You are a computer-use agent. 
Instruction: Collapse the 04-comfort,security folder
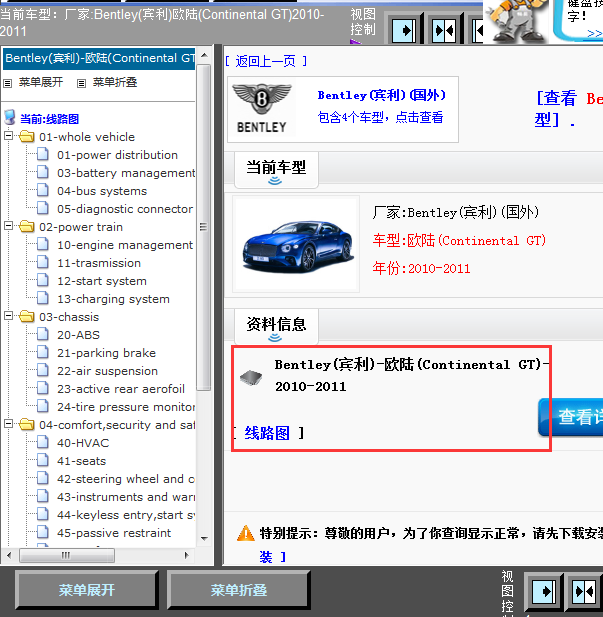tap(8, 424)
